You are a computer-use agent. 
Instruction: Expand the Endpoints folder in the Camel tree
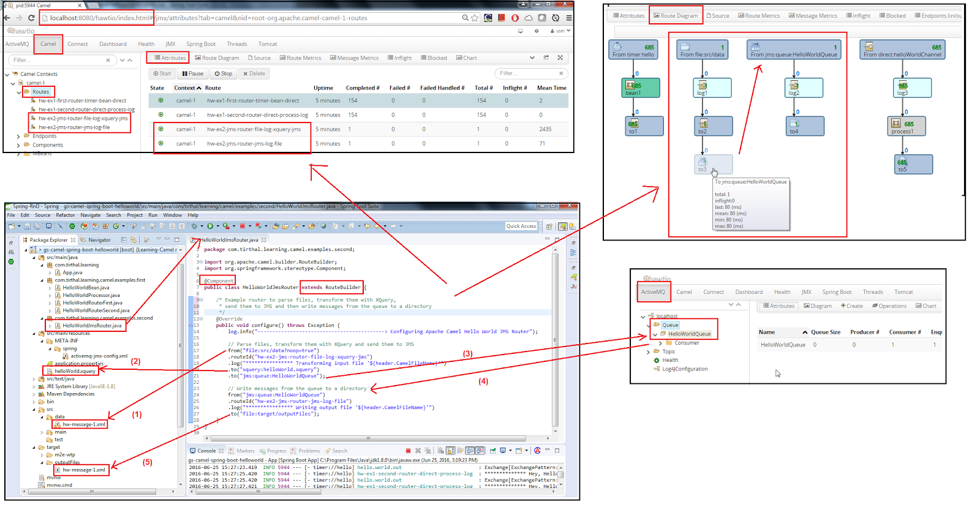(19, 137)
